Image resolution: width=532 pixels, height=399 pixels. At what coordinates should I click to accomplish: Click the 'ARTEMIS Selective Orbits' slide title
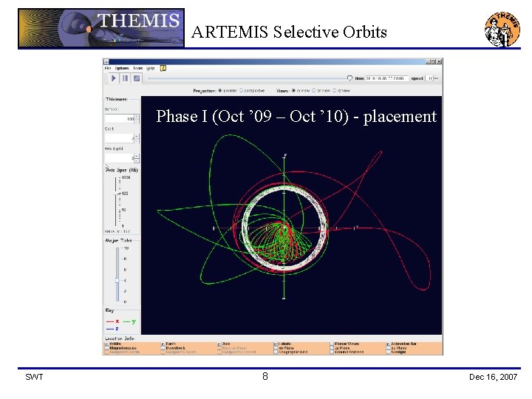(x=289, y=32)
